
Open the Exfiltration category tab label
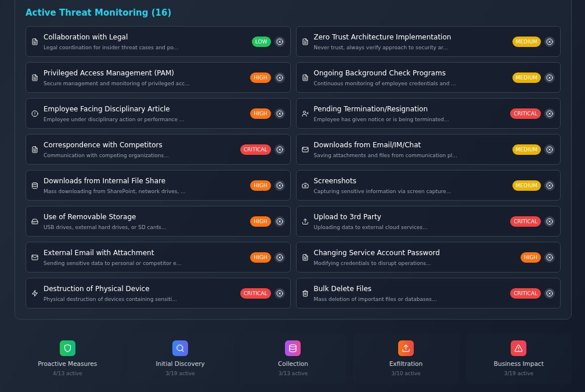[x=406, y=364]
